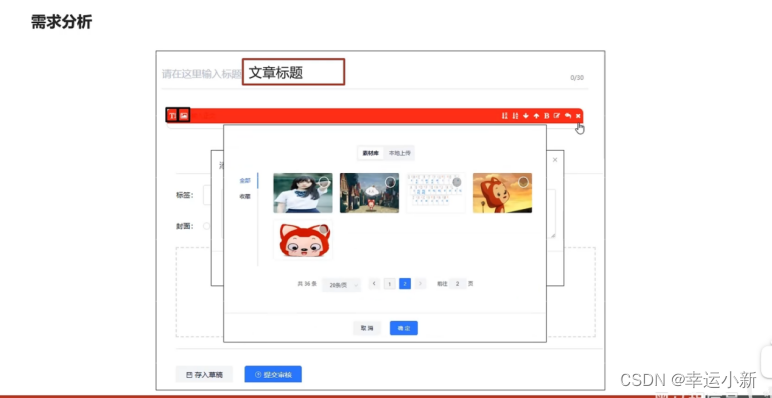Open the red fox face thumbnail
The width and height of the screenshot is (772, 398).
[303, 239]
